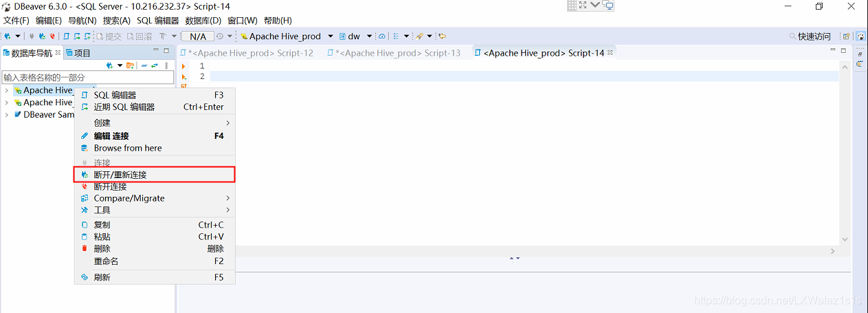The image size is (868, 313).
Task: Click the list-style icon in main toolbar
Action: tap(397, 36)
